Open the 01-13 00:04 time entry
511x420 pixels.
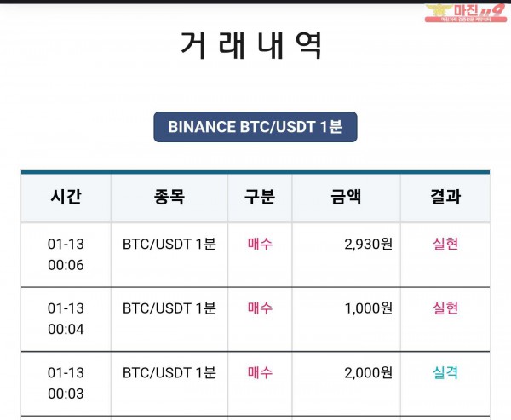[66, 318]
